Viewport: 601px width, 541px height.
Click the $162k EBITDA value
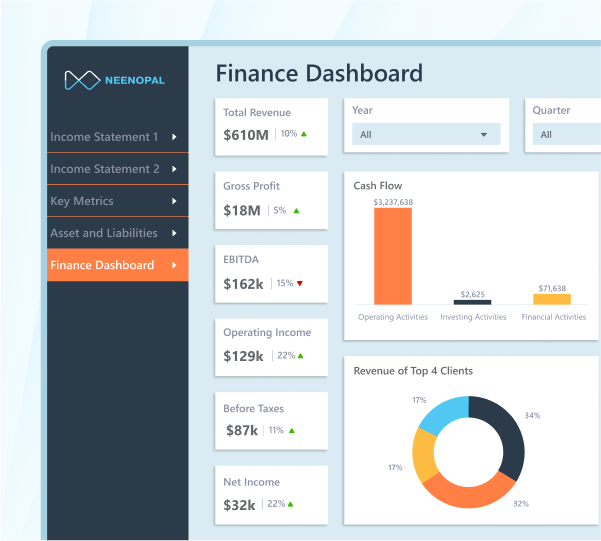243,284
